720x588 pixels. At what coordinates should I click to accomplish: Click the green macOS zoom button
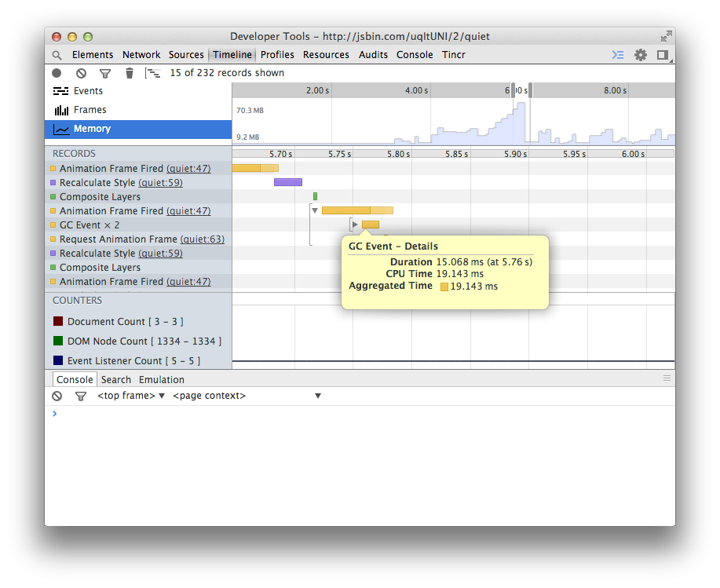[x=88, y=37]
